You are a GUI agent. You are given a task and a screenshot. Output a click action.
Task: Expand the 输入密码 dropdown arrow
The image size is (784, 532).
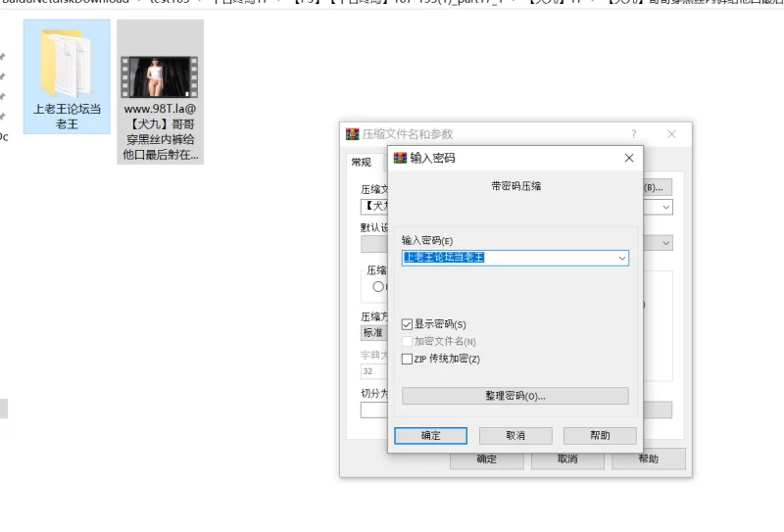click(x=622, y=258)
